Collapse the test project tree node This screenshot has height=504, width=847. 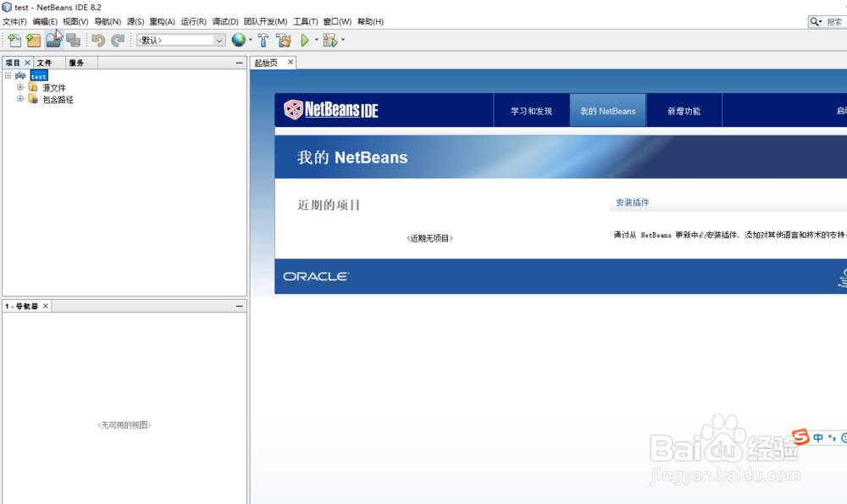(x=8, y=75)
